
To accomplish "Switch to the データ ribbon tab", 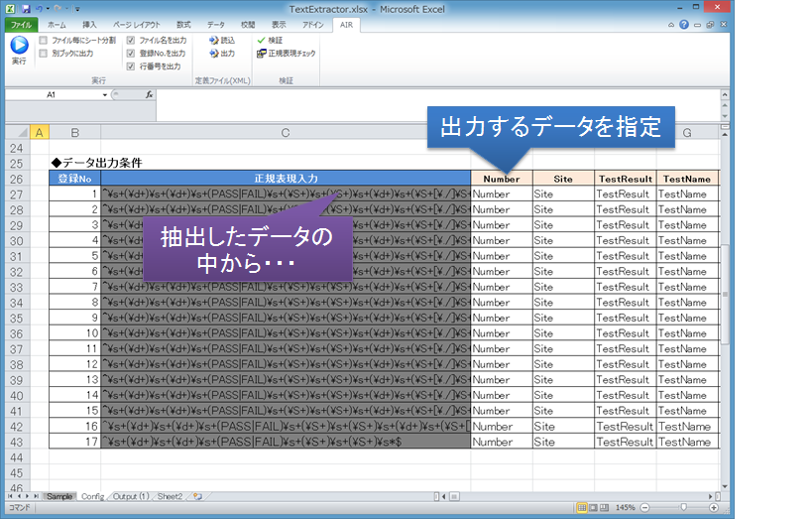I will coord(215,23).
